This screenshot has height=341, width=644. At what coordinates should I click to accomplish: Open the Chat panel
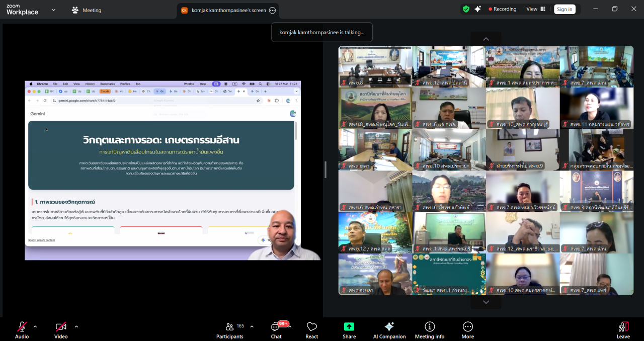pyautogui.click(x=276, y=329)
